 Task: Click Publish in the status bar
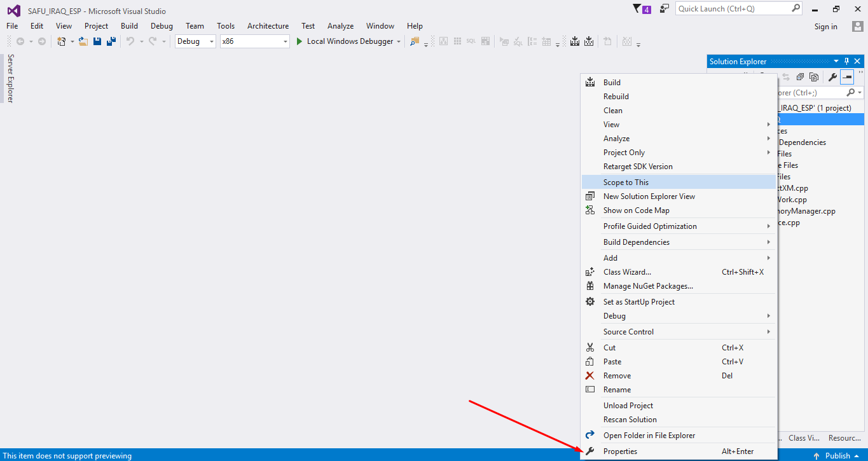tap(837, 455)
